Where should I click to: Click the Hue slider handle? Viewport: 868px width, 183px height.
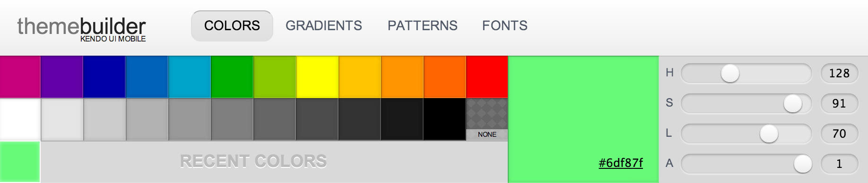[x=730, y=73]
